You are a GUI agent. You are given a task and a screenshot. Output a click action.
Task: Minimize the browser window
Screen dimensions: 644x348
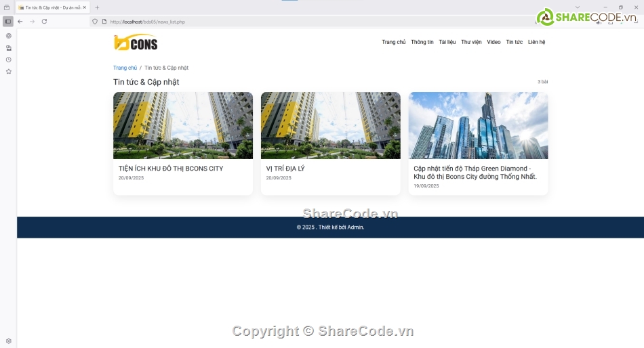[x=605, y=7]
